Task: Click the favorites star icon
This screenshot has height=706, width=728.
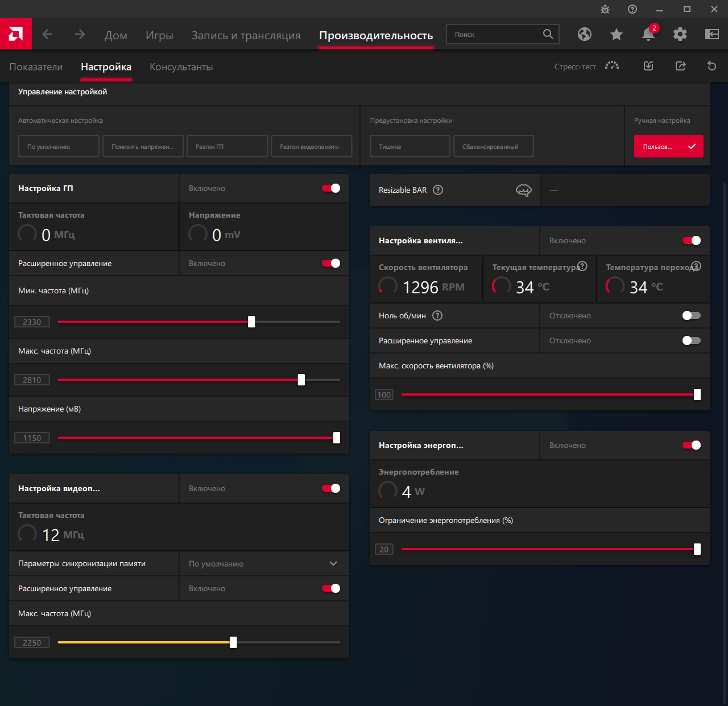Action: pyautogui.click(x=616, y=35)
